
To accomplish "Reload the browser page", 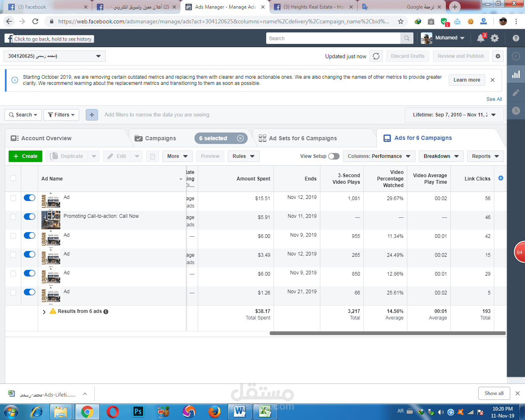I will (35, 21).
